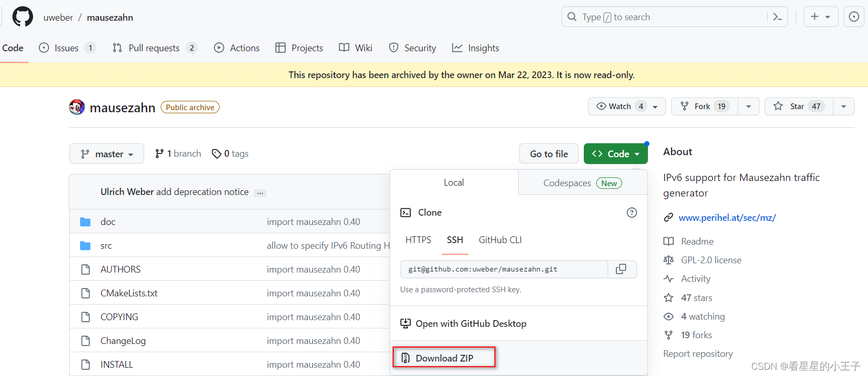The image size is (868, 376).
Task: Open the uweber owner link
Action: (58, 17)
